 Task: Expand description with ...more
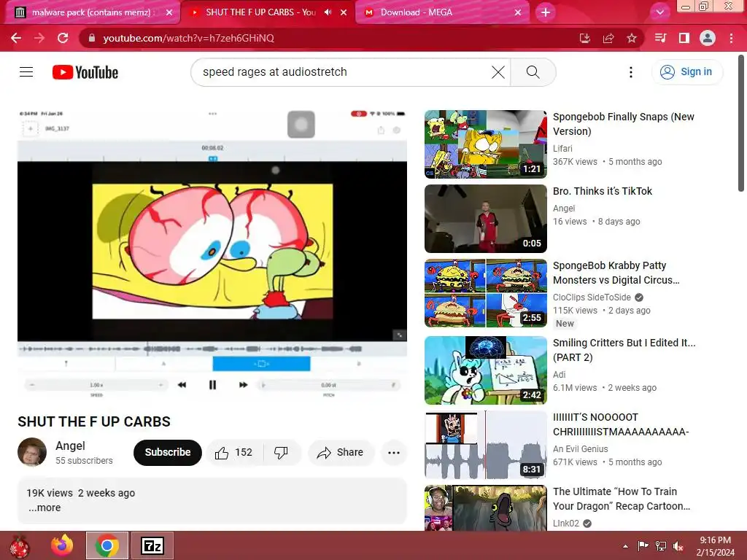44,507
